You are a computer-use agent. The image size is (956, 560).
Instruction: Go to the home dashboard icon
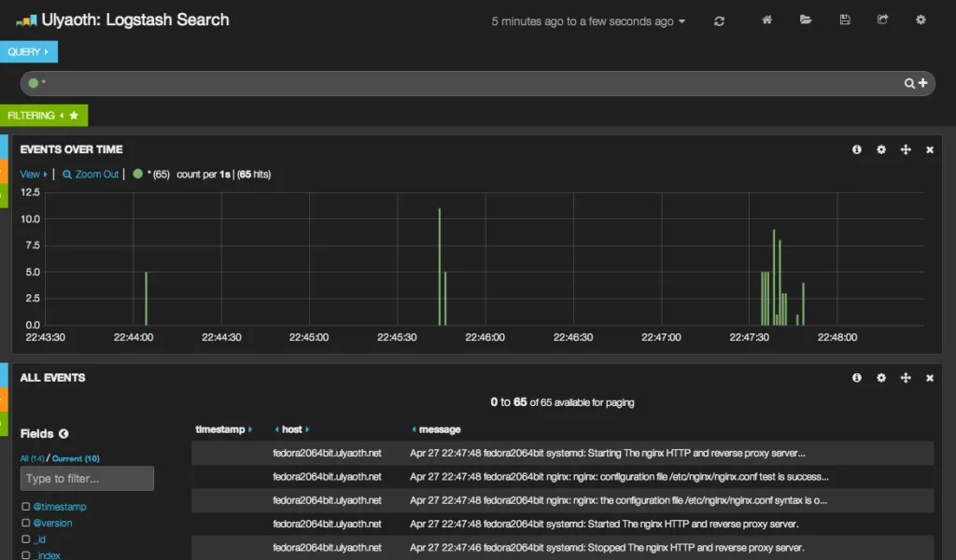[766, 20]
